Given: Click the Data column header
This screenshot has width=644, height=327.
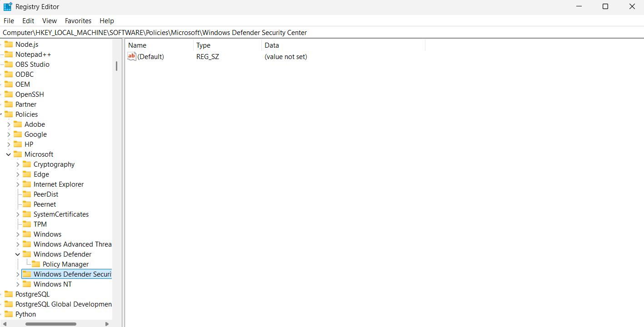Looking at the screenshot, I should [x=344, y=45].
